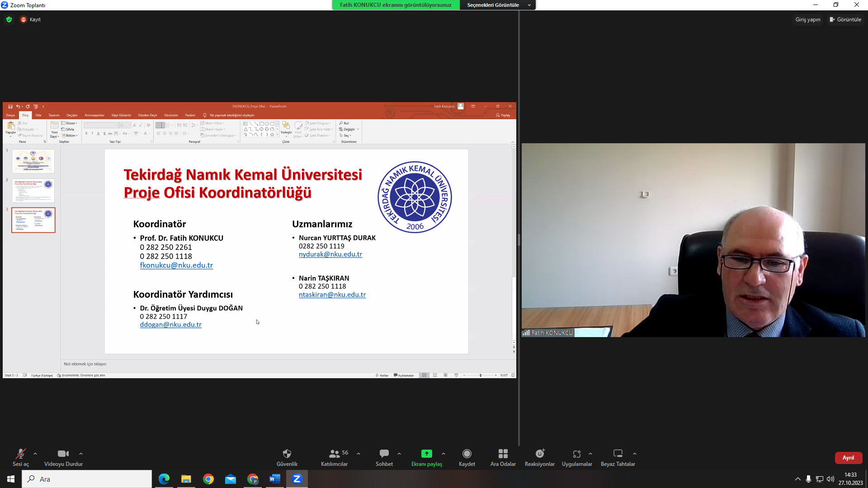Screen dimensions: 868x488
Task: Click the green Ekranı paylaş icon
Action: pyautogui.click(x=426, y=454)
